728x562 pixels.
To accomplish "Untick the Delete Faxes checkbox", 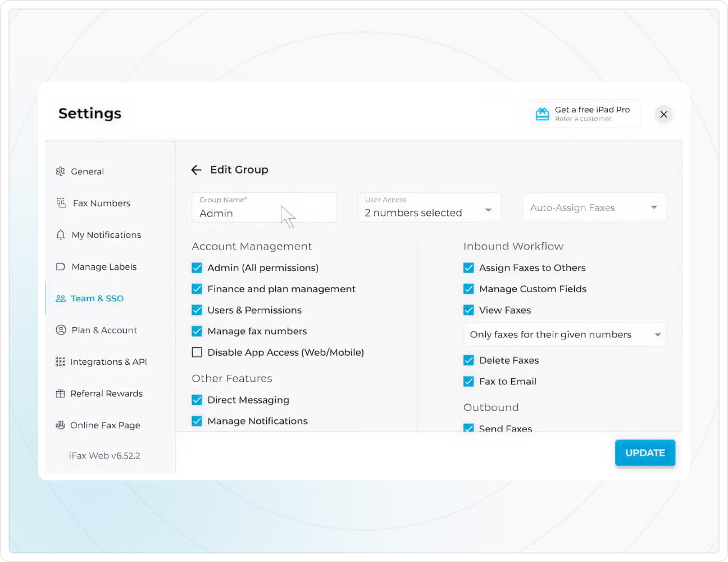I will (468, 360).
